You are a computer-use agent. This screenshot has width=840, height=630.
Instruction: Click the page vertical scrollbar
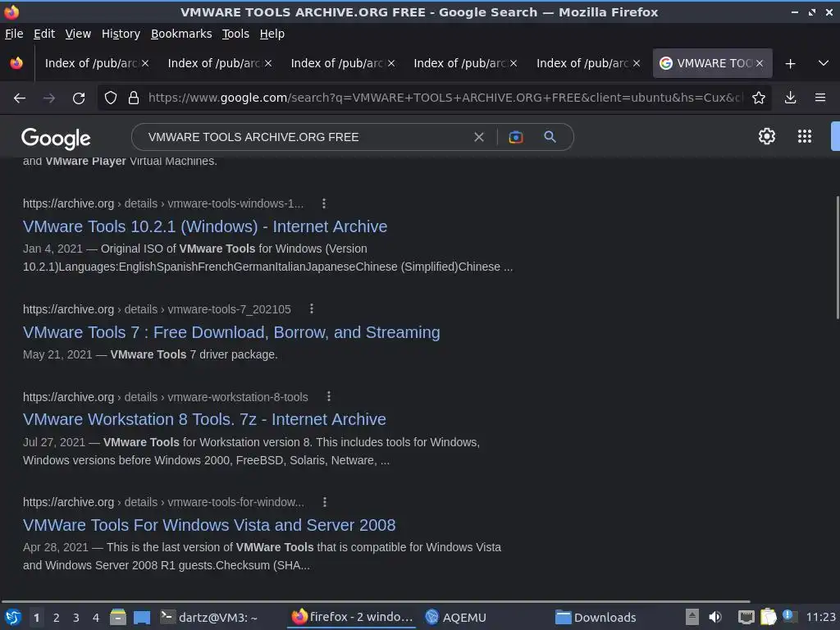[838, 257]
